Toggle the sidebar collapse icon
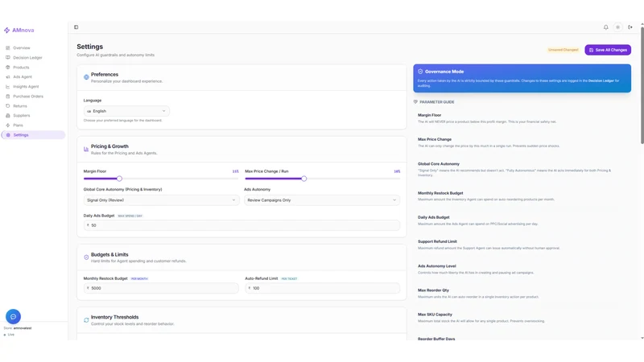 point(76,27)
